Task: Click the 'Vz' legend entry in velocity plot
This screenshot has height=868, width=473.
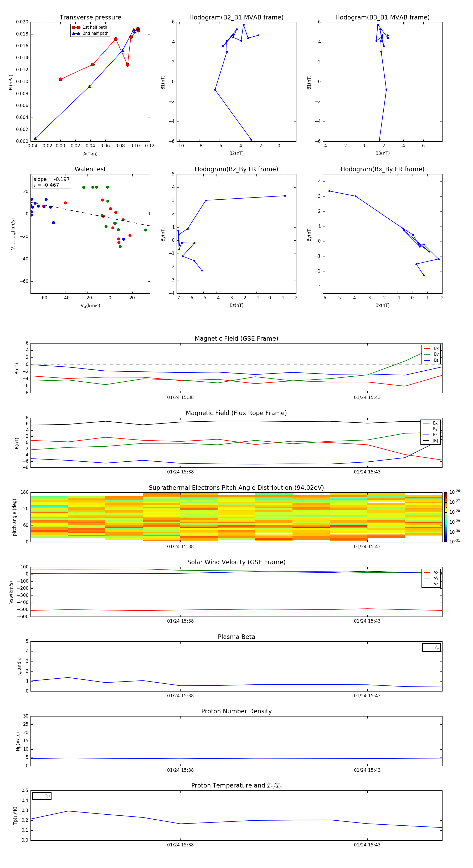Action: point(431,584)
